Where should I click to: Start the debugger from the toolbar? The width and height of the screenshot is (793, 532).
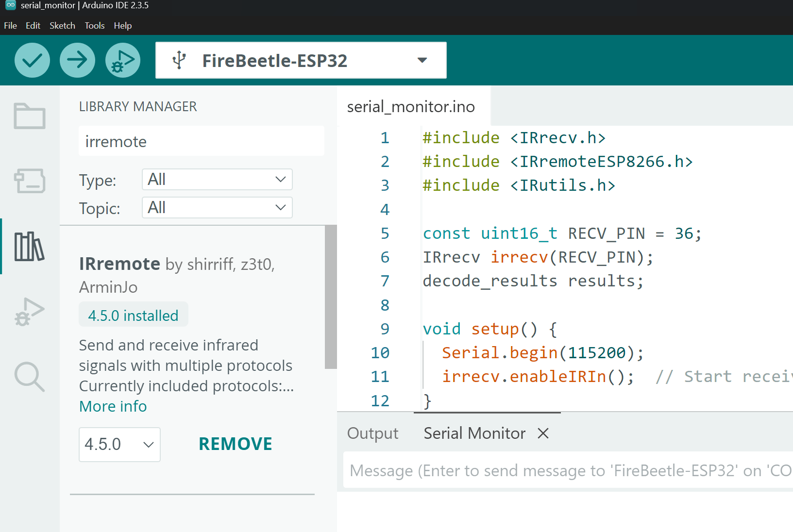coord(123,60)
